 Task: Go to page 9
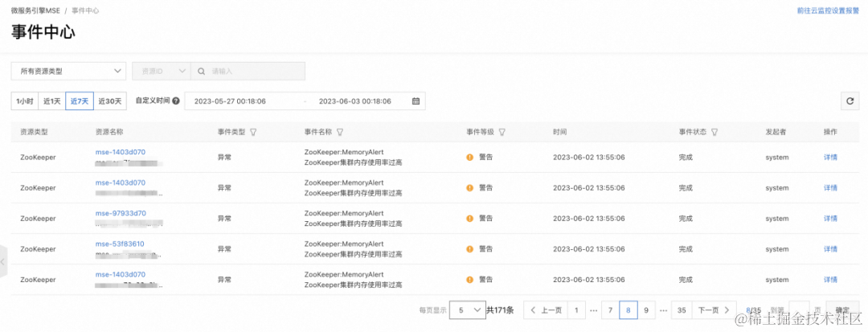click(646, 310)
